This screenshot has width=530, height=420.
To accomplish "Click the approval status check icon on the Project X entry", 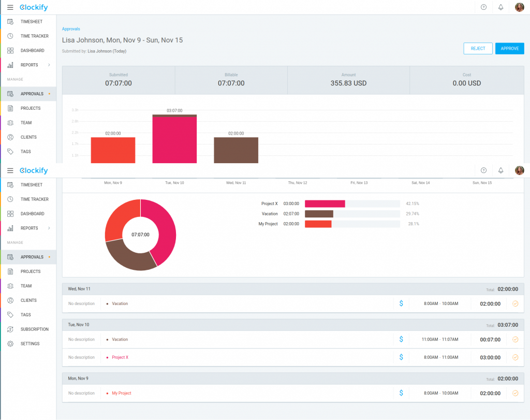I will click(515, 357).
